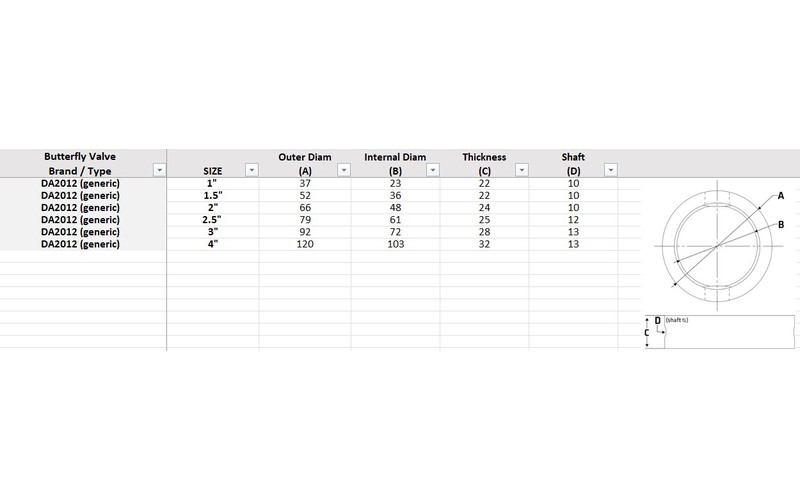
Task: Select the thickness cell showing 28
Action: click(484, 232)
